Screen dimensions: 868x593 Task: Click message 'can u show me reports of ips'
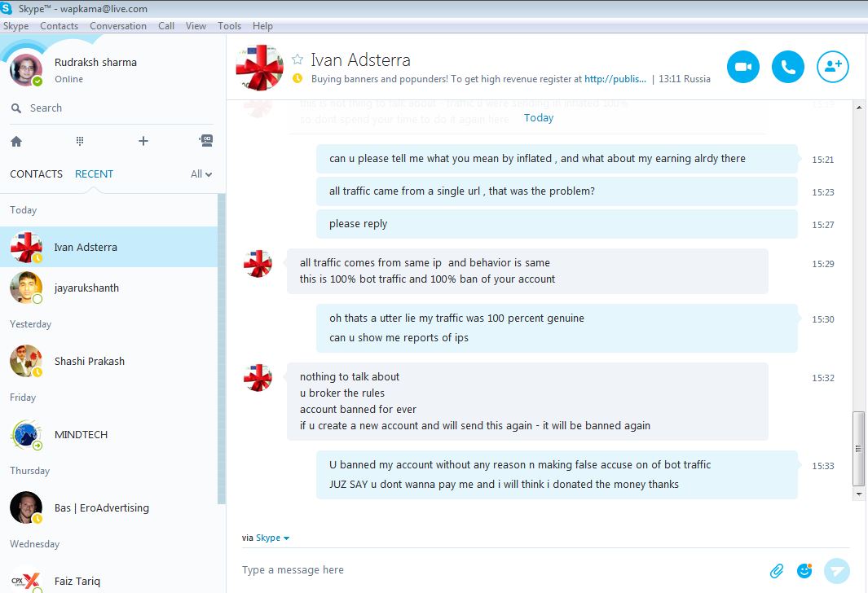pyautogui.click(x=399, y=337)
